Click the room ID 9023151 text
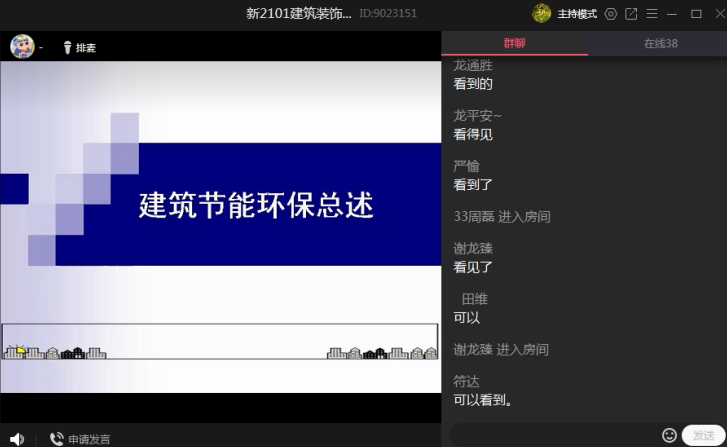This screenshot has height=447, width=727. pyautogui.click(x=388, y=13)
